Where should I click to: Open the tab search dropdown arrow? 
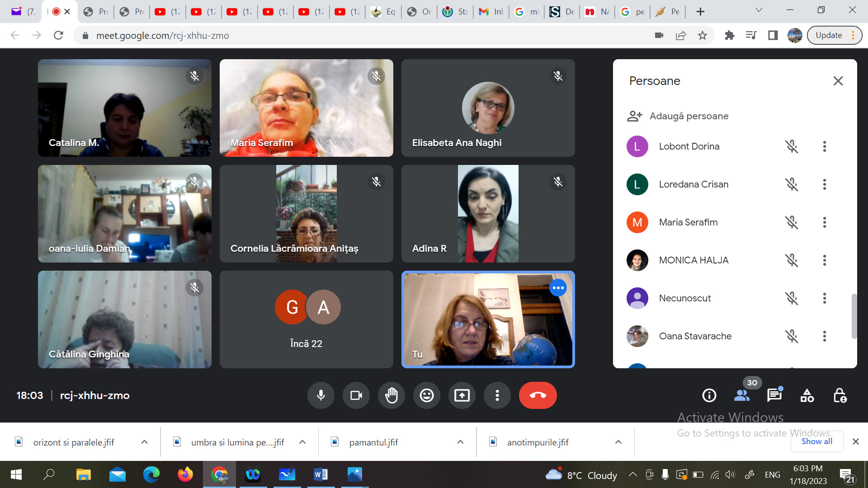tap(759, 10)
